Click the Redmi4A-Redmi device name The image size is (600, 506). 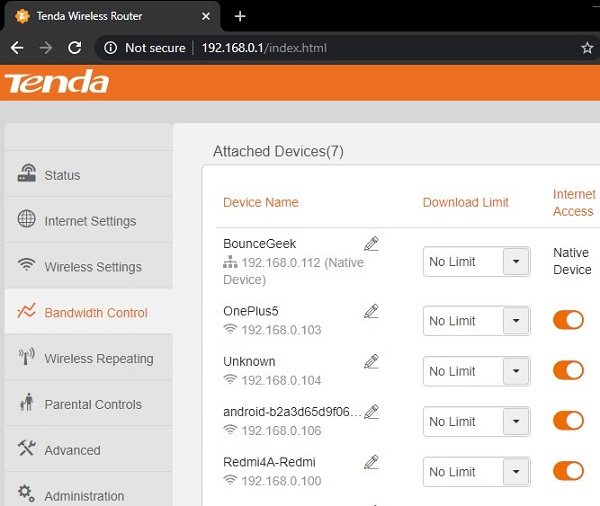click(269, 462)
